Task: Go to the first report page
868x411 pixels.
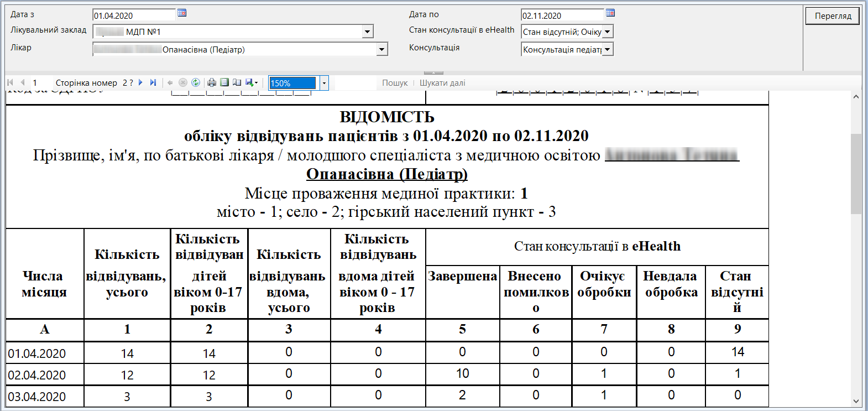Action: (x=10, y=82)
